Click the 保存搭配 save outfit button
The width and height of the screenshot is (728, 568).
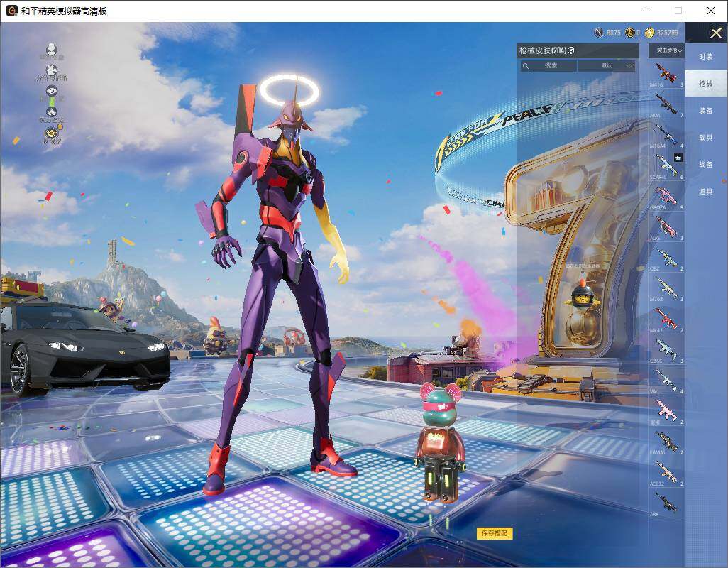(495, 533)
